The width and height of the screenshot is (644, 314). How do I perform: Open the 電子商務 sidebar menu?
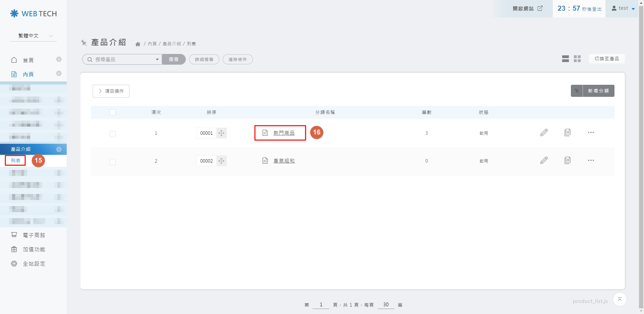coord(34,235)
